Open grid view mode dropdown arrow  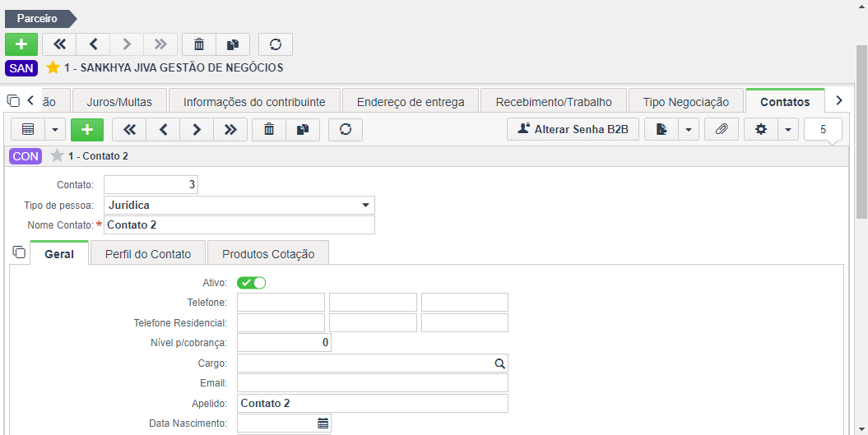coord(55,129)
